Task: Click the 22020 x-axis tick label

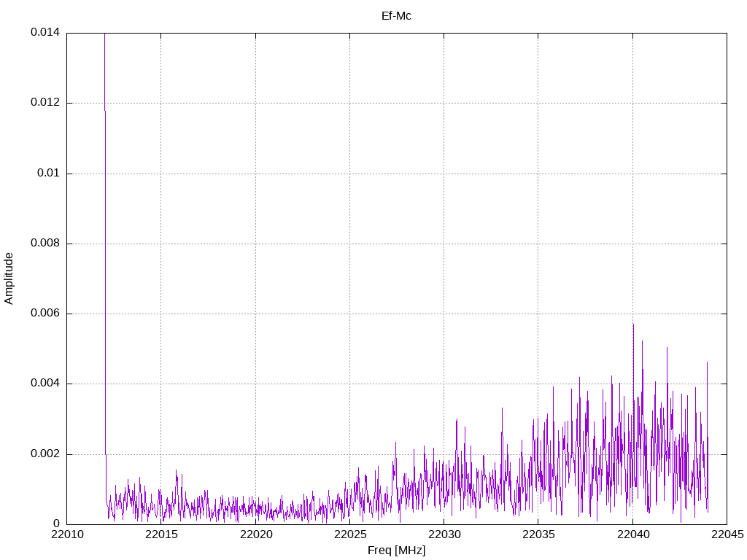Action: coord(255,535)
